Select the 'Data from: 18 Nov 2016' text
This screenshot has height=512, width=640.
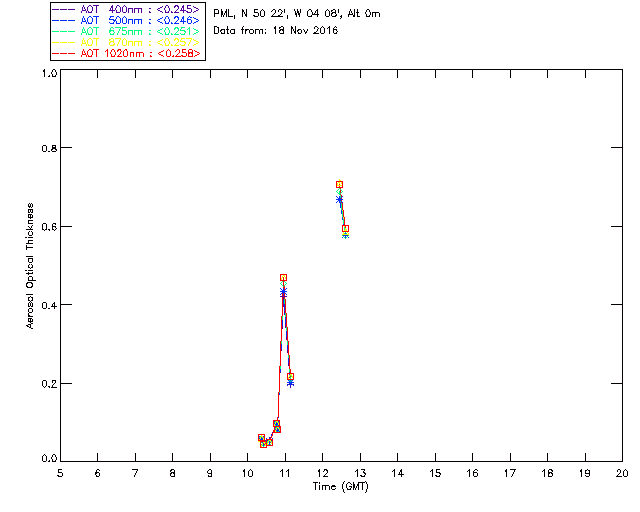[276, 30]
